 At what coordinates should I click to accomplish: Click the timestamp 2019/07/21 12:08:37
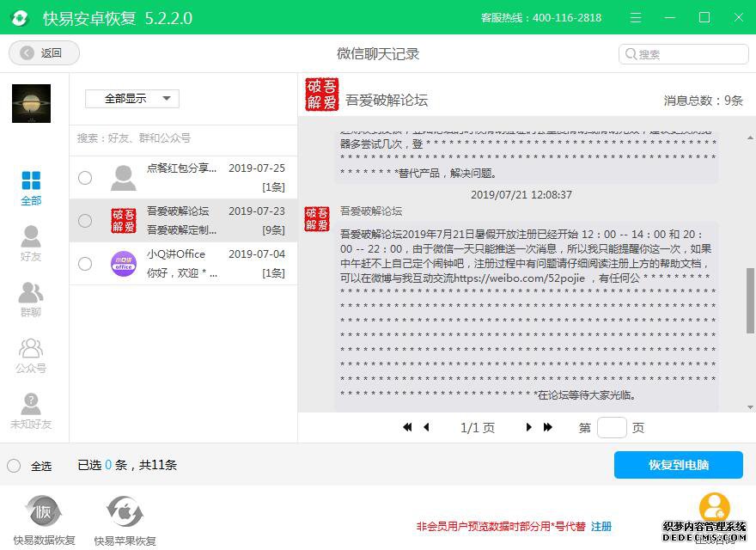(521, 195)
